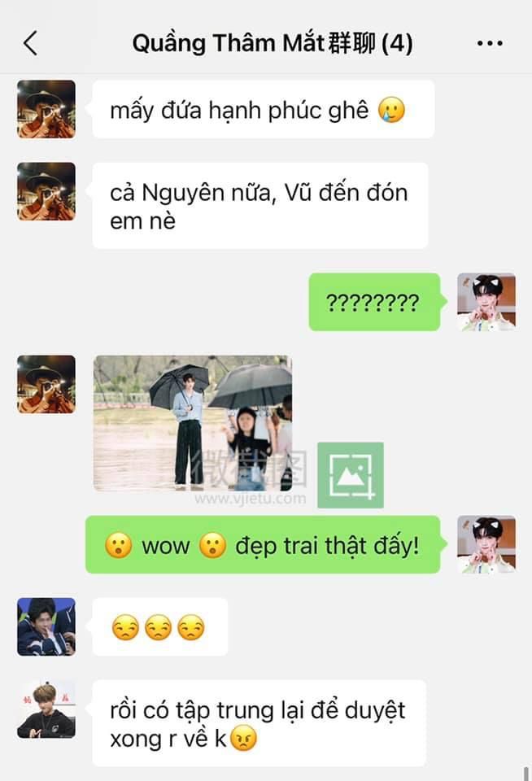Tap the camera-man avatar beside the first message
The height and width of the screenshot is (781, 532).
pos(46,109)
